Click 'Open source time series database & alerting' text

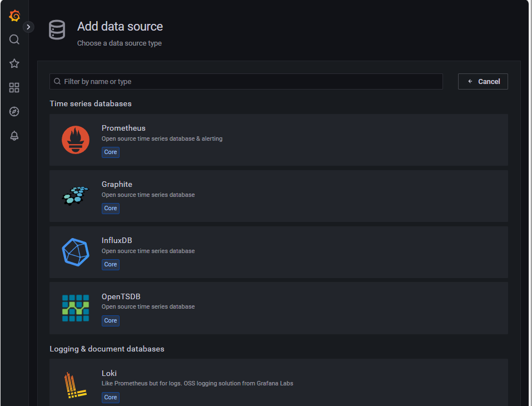click(x=162, y=138)
